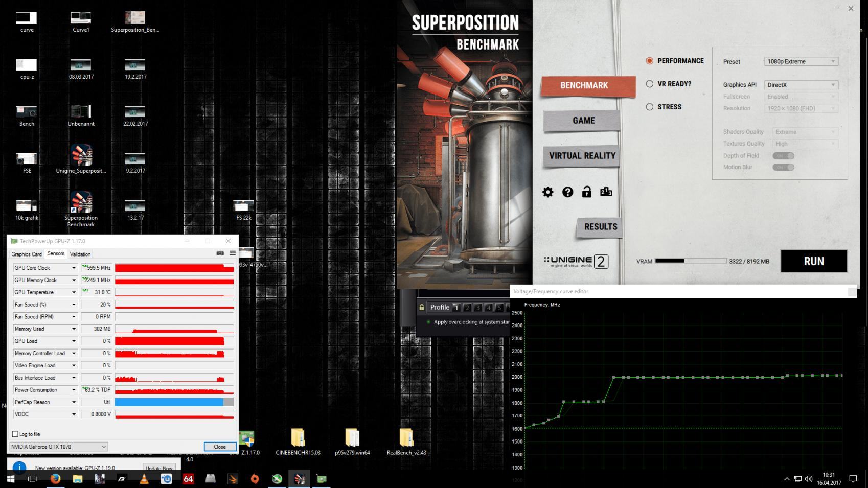Select Afterburner Profile 1 button
The image size is (868, 488).
tap(456, 307)
